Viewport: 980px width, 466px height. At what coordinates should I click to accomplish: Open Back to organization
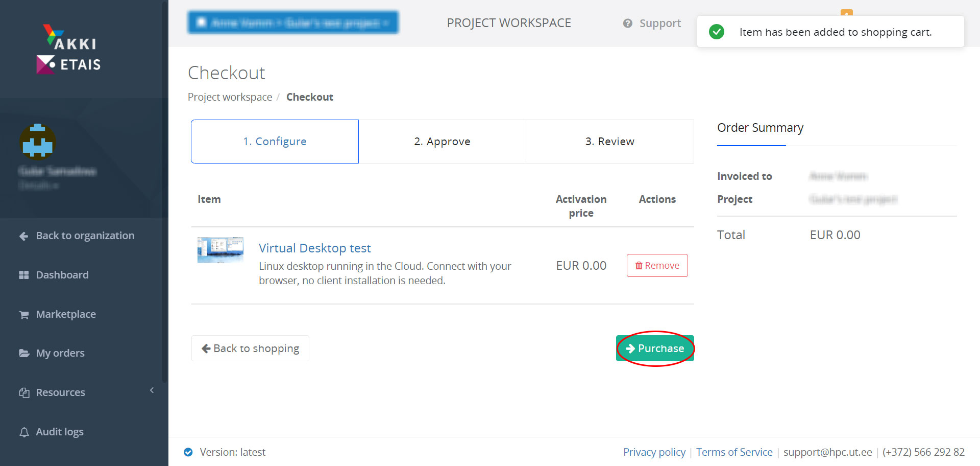84,236
